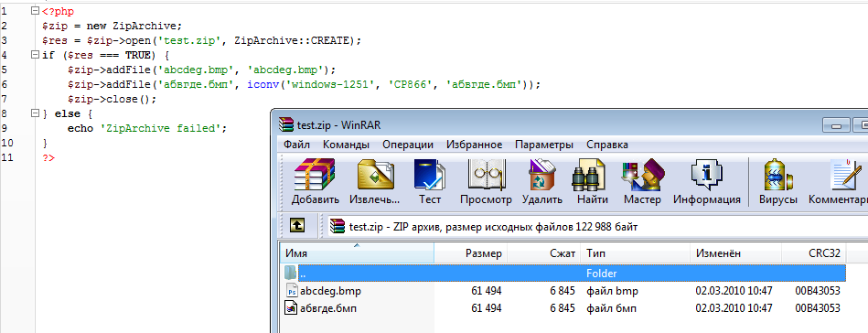
Task: Show archive Информация (Info) icon
Action: (707, 182)
